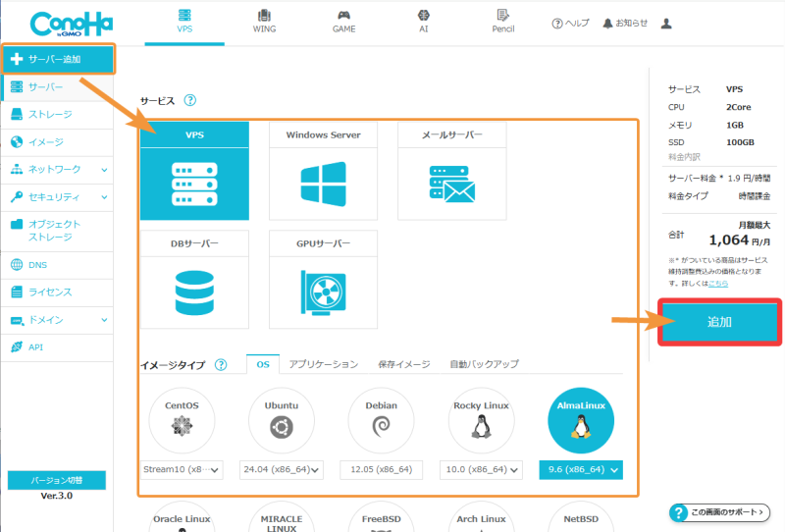Select the Windows Server service card
Screen dimensions: 785x532
click(x=324, y=171)
